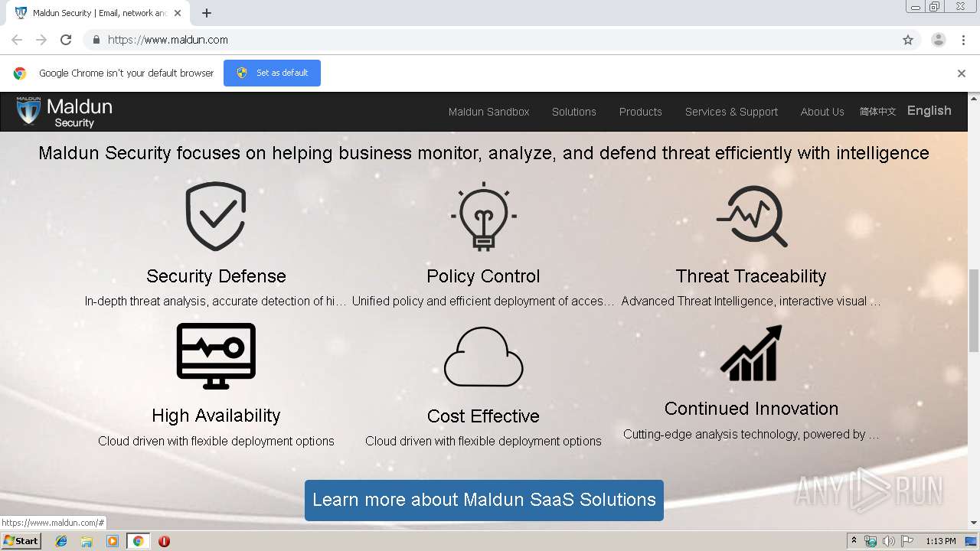Dismiss the default browser notification bar
980x551 pixels.
coord(962,73)
